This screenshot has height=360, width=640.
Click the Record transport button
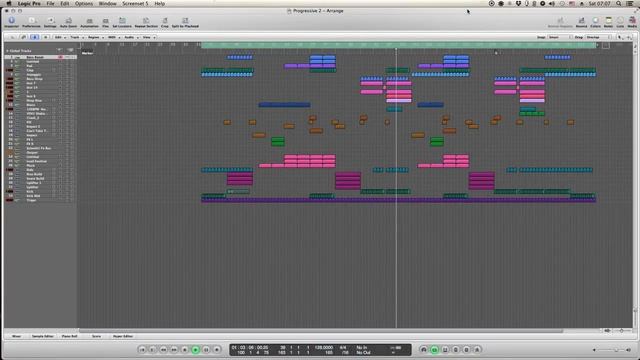[x=217, y=349]
